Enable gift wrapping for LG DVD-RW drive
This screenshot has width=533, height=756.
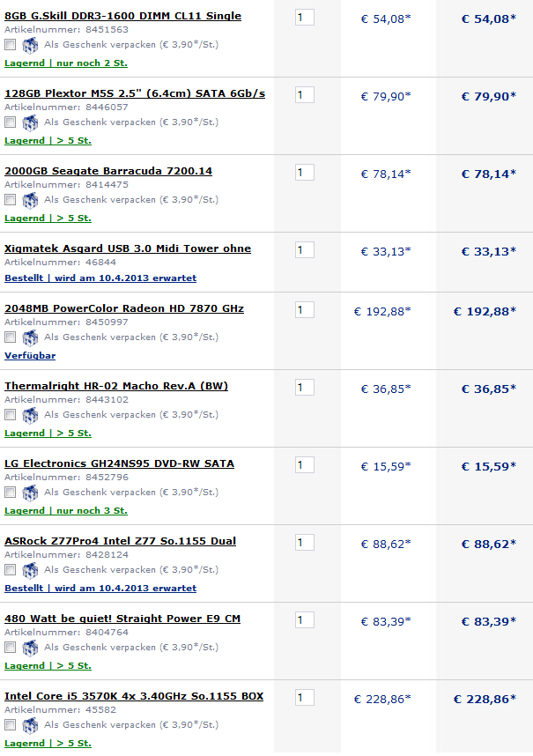click(10, 493)
